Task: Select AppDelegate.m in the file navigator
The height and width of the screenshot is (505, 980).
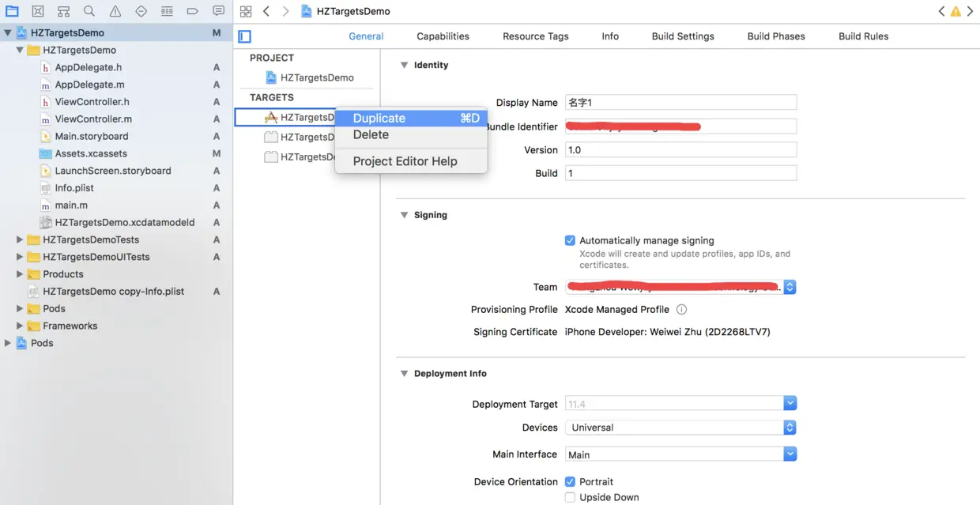Action: click(x=89, y=85)
